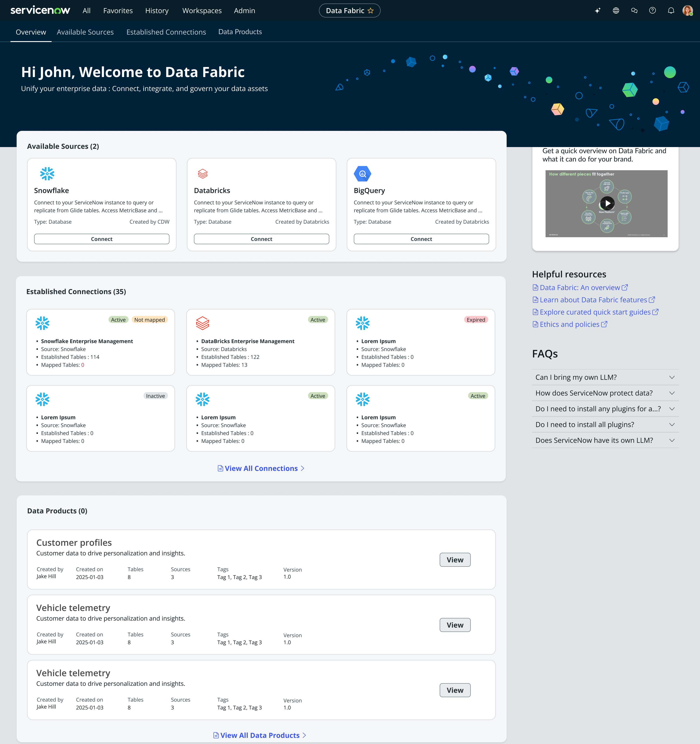The image size is (700, 744).
Task: Open the Workspaces menu
Action: tap(202, 11)
